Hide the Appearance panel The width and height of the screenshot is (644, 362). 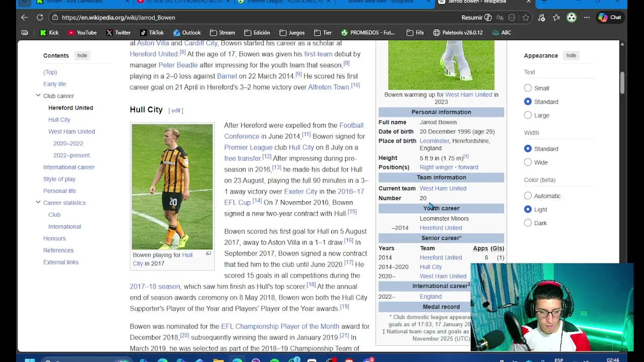click(571, 55)
